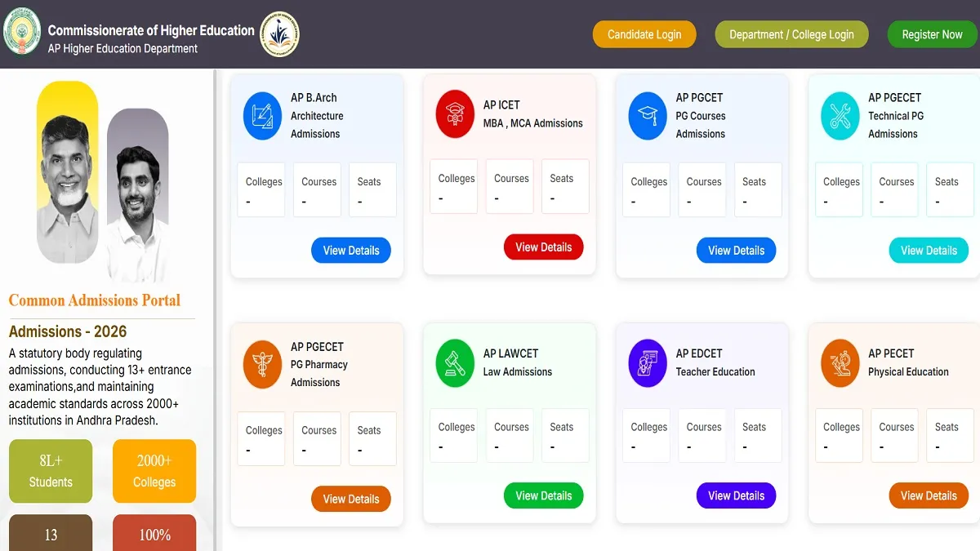Click the Teacher Education text
The width and height of the screenshot is (980, 551).
click(x=715, y=371)
